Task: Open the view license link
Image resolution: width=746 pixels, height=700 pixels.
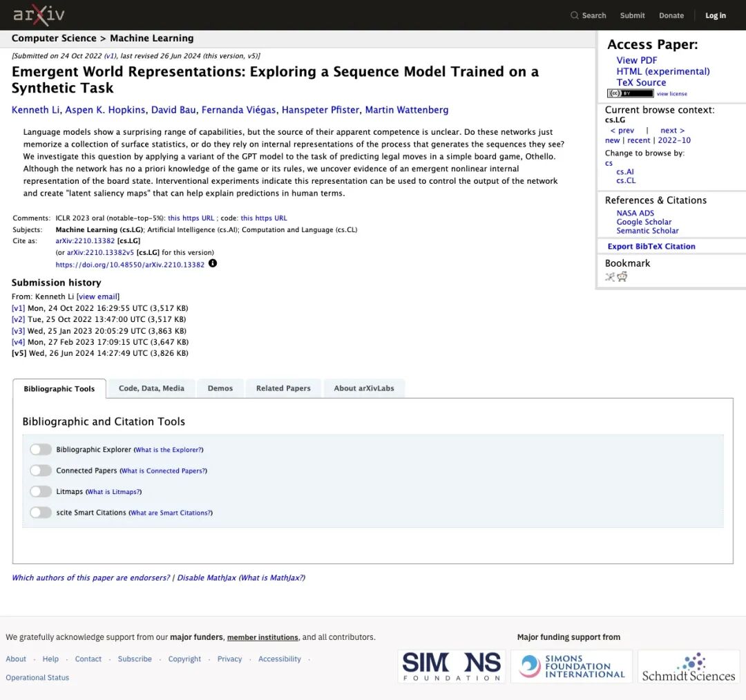Action: click(672, 94)
